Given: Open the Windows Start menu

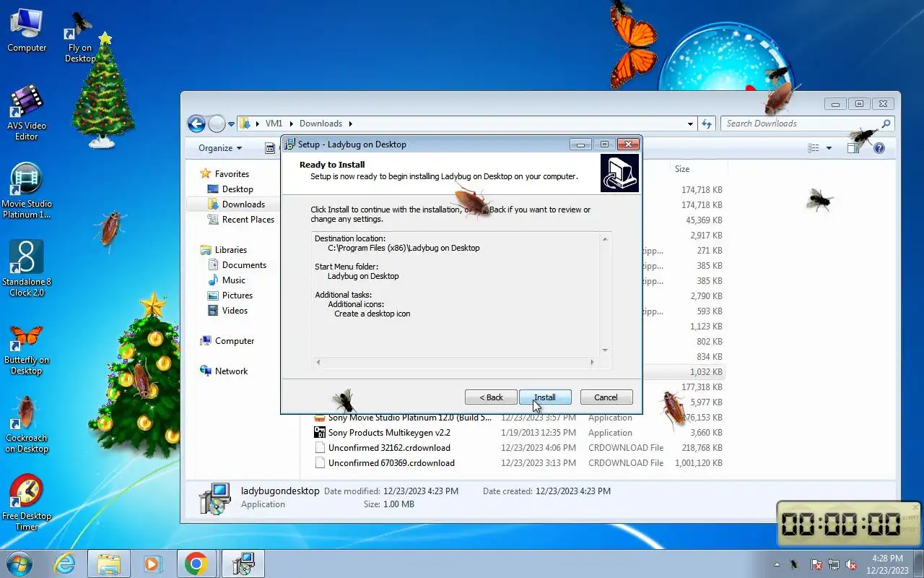Looking at the screenshot, I should (x=19, y=564).
